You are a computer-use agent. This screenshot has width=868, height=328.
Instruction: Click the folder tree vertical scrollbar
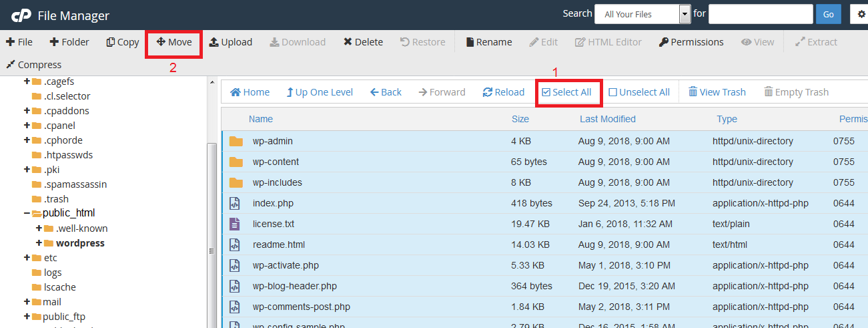[x=212, y=235]
